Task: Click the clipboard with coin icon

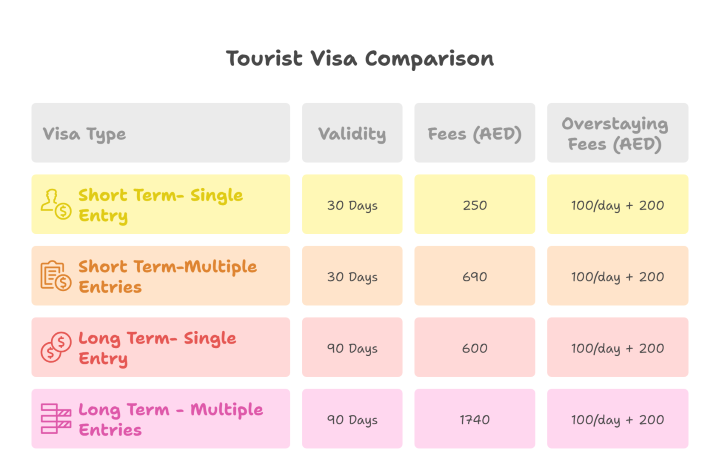Action: [55, 276]
